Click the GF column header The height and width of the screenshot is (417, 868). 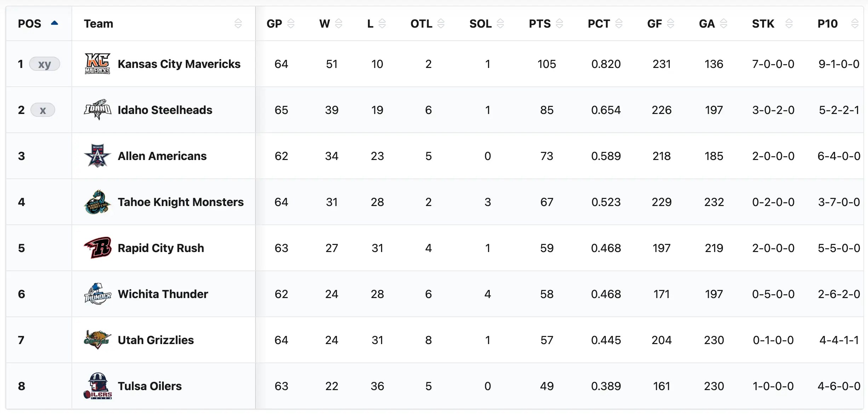click(x=654, y=24)
